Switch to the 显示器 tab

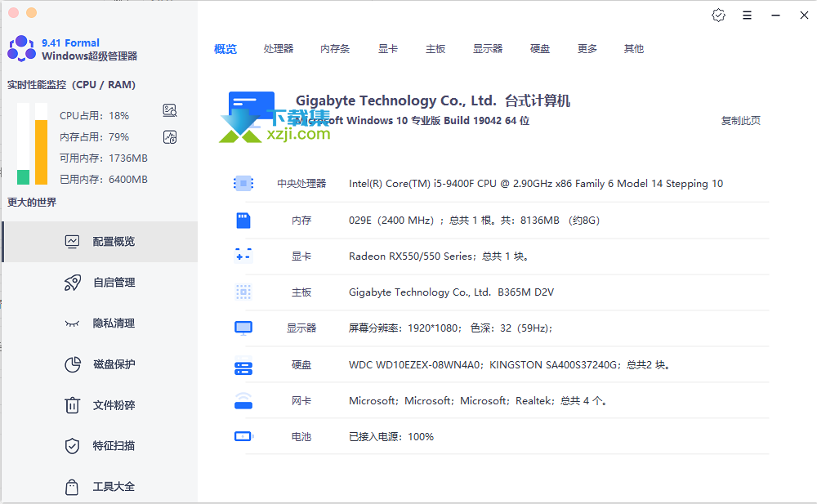pyautogui.click(x=488, y=49)
